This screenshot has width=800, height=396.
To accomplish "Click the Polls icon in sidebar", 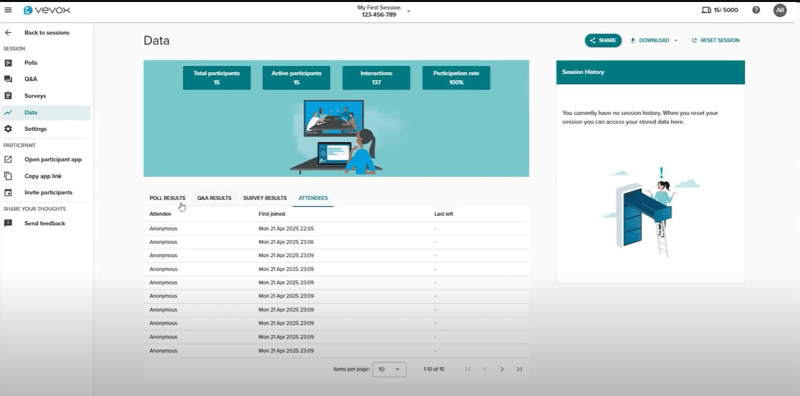I will [x=8, y=63].
